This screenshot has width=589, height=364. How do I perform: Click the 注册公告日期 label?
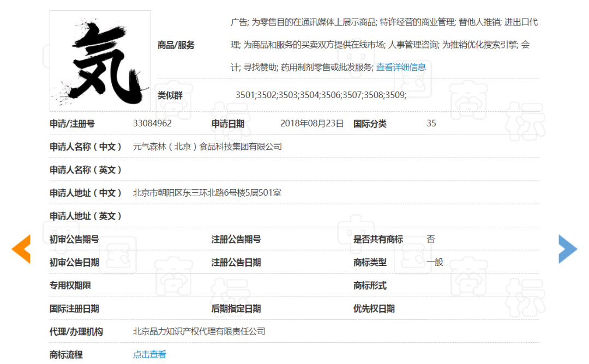click(236, 263)
